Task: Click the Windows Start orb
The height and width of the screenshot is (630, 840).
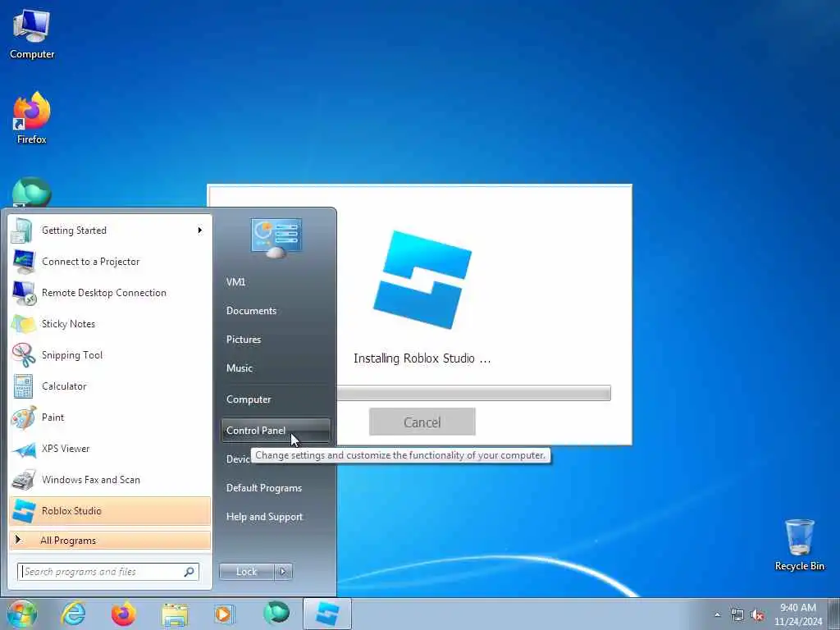Action: click(x=22, y=614)
